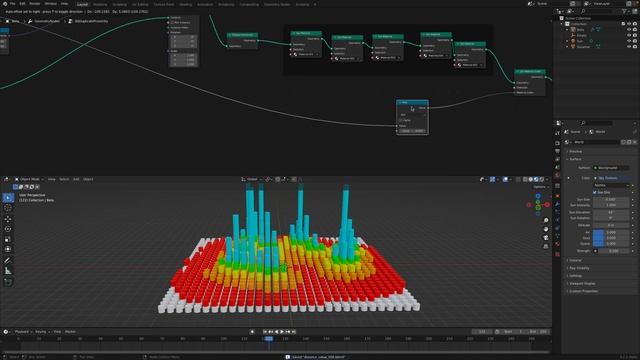Open the Texture properties tab
Viewport: 640px width, 360px height.
click(558, 254)
